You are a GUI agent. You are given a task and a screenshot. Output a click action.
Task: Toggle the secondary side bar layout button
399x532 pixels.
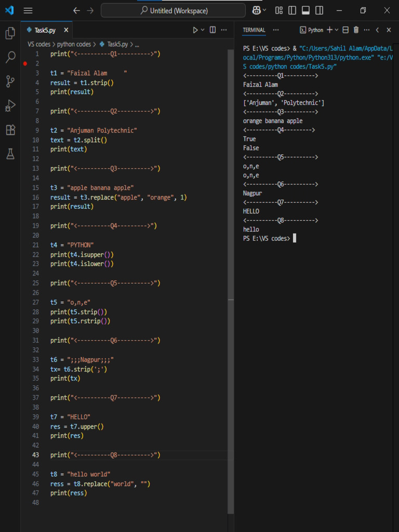pyautogui.click(x=320, y=10)
